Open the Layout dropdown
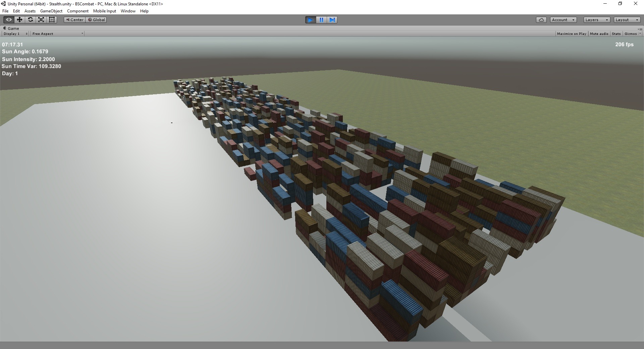Image resolution: width=644 pixels, height=349 pixels. click(627, 20)
